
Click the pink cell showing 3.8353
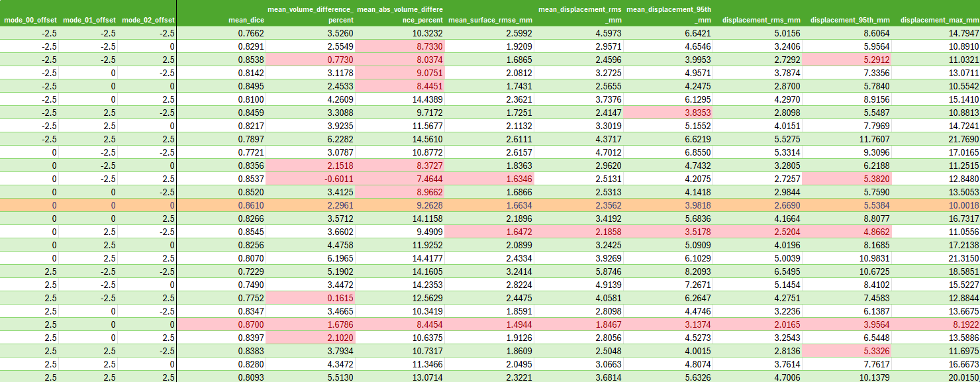click(x=667, y=113)
